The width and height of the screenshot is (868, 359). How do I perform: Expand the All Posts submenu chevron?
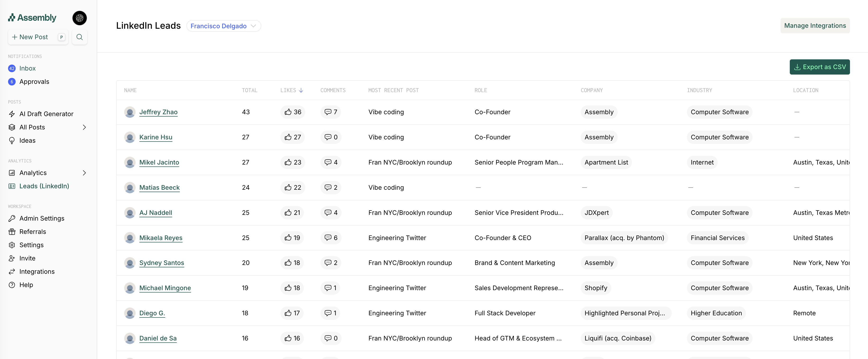tap(84, 127)
